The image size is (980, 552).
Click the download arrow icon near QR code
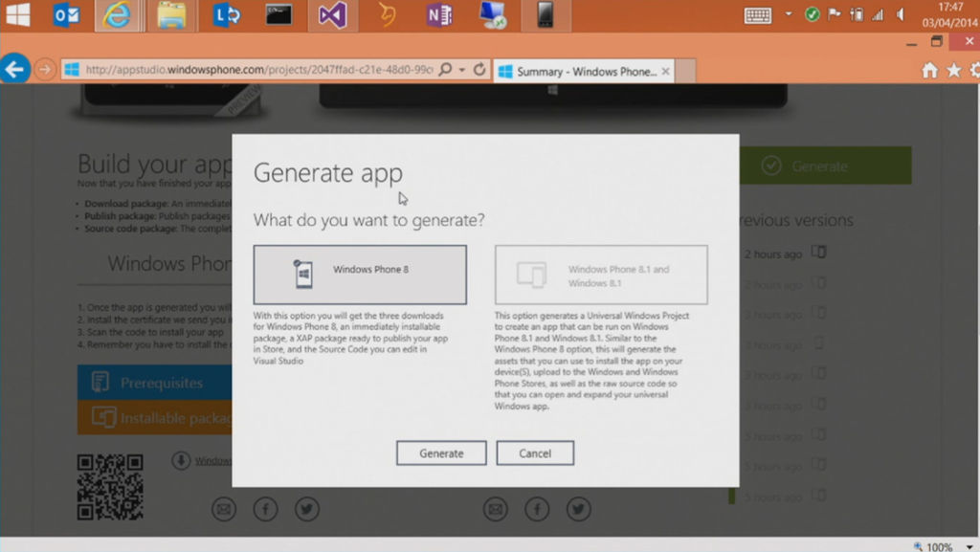[181, 461]
